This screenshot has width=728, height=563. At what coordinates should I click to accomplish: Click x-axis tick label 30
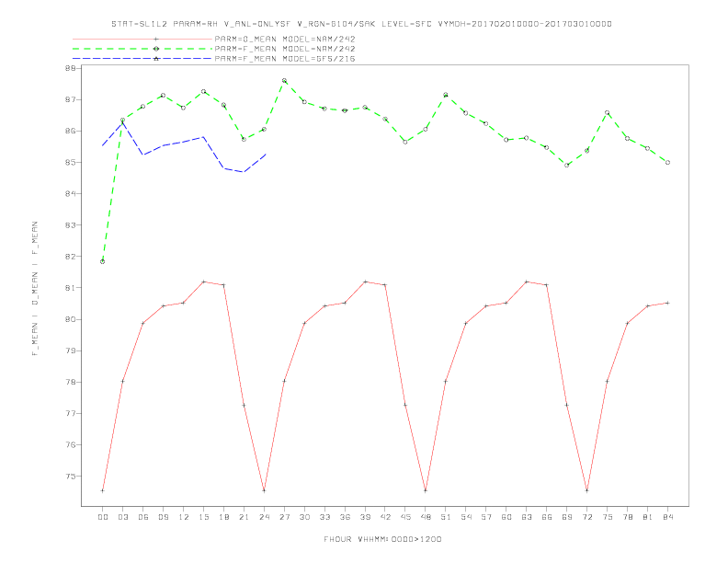pyautogui.click(x=304, y=517)
